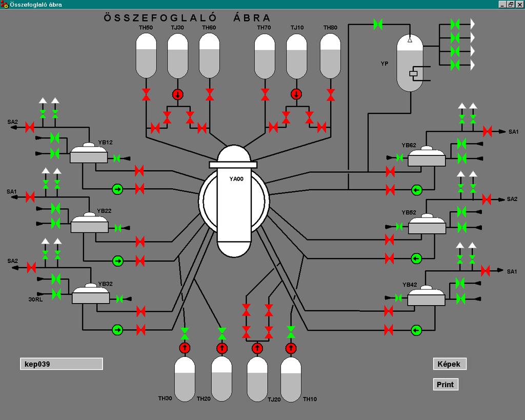Click the Összefoglaló ábra title bar icon
The image size is (525, 420).
[4, 4]
